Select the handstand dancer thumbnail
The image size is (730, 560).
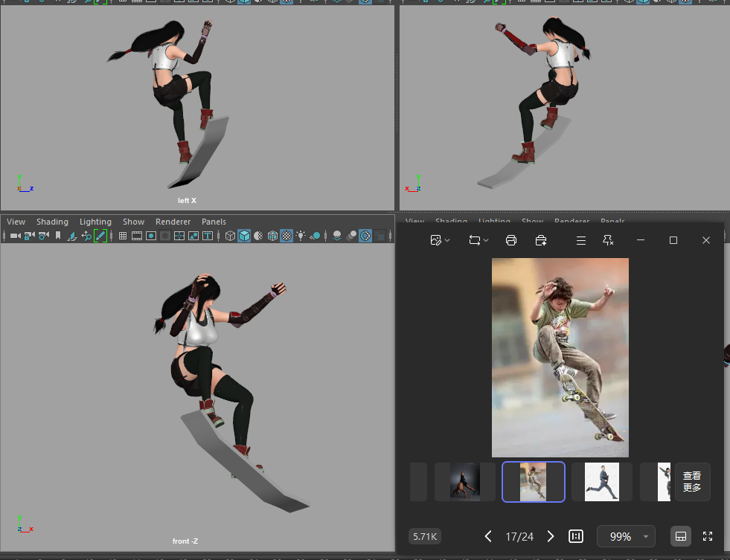click(x=464, y=482)
